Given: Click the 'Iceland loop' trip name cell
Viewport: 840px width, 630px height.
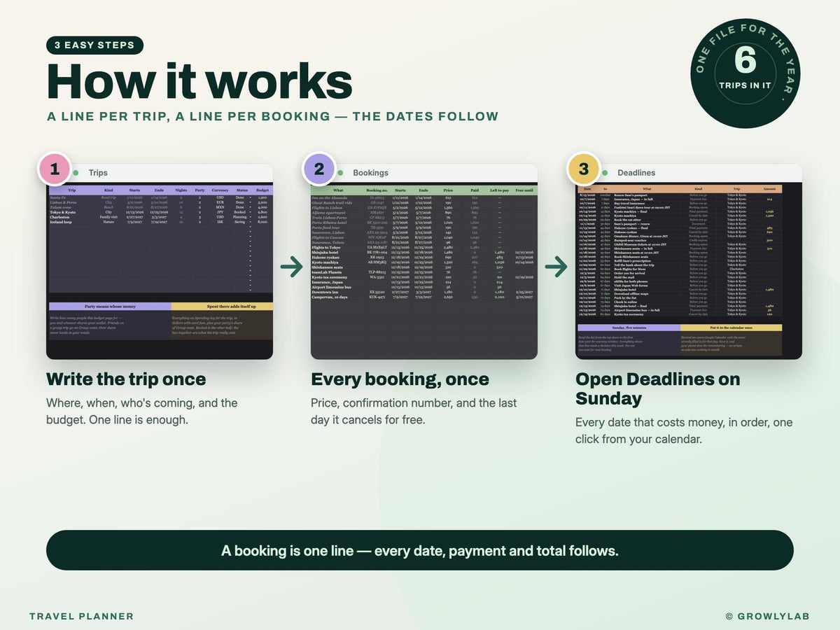Looking at the screenshot, I should tap(61, 222).
